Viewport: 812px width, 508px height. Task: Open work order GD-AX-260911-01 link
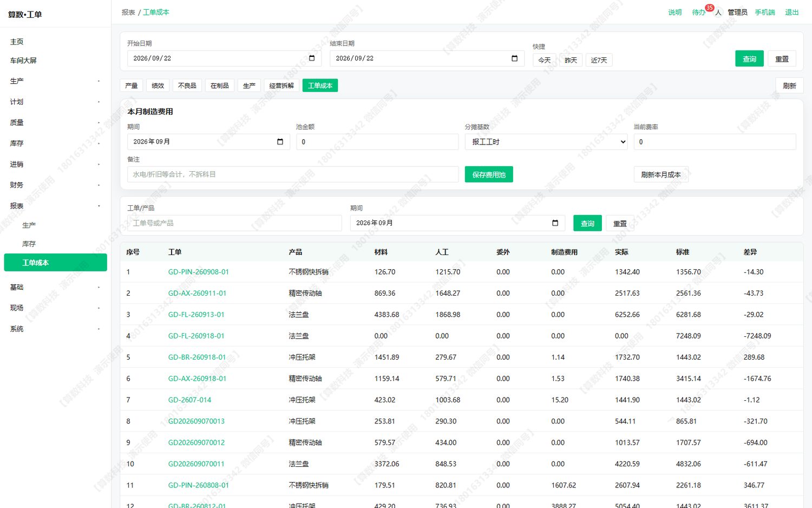click(197, 293)
